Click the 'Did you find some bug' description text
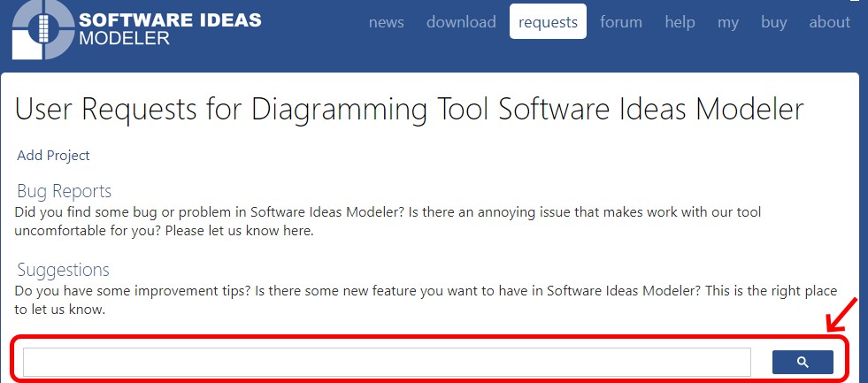The image size is (868, 383). [x=388, y=221]
